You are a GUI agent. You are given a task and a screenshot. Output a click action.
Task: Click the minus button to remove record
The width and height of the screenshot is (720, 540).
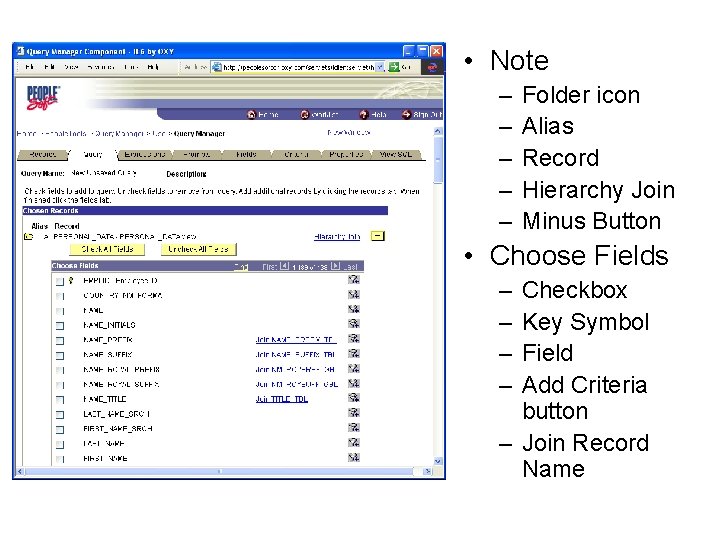pos(377,236)
